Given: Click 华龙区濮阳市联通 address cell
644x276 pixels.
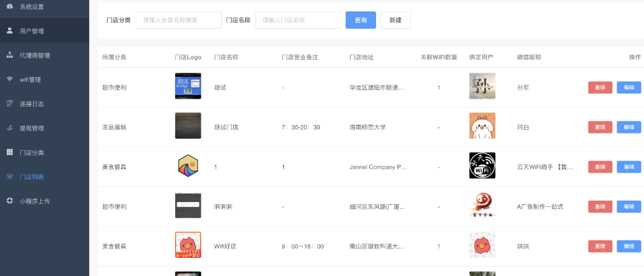Looking at the screenshot, I should [378, 87].
